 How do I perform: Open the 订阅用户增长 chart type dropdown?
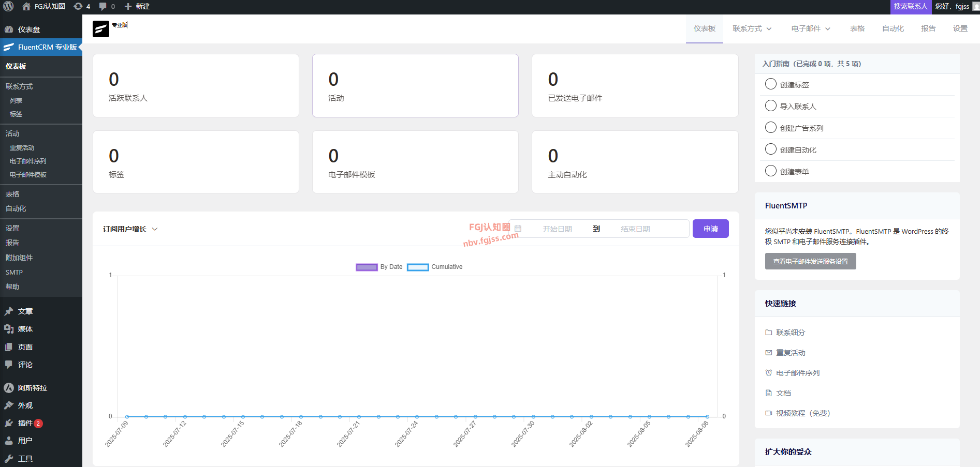click(130, 229)
